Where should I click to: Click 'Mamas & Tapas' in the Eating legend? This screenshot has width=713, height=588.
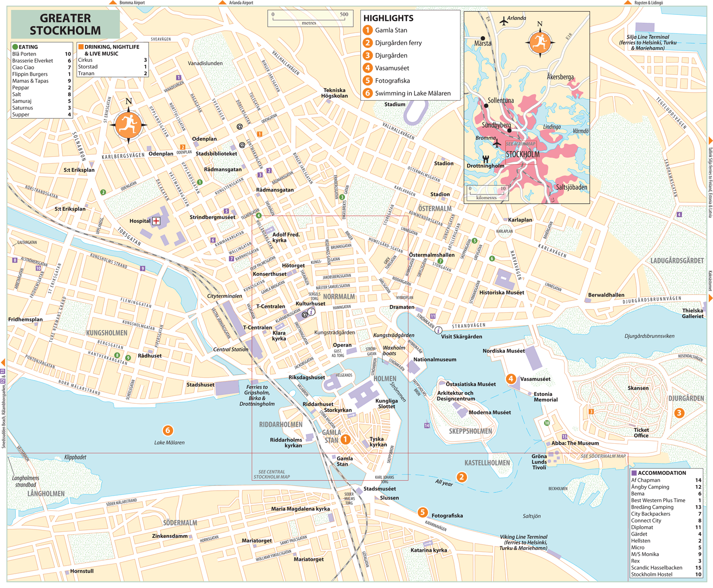pyautogui.click(x=30, y=81)
